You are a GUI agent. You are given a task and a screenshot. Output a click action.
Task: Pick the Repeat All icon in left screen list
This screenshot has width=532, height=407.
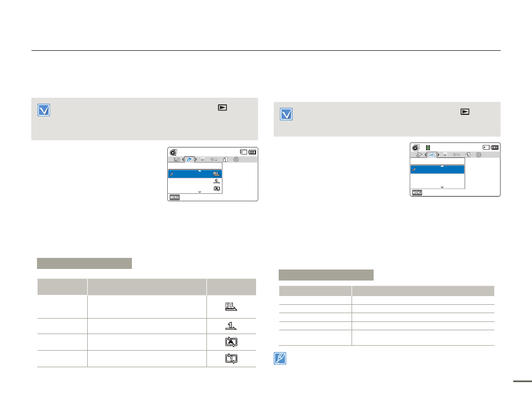click(216, 188)
